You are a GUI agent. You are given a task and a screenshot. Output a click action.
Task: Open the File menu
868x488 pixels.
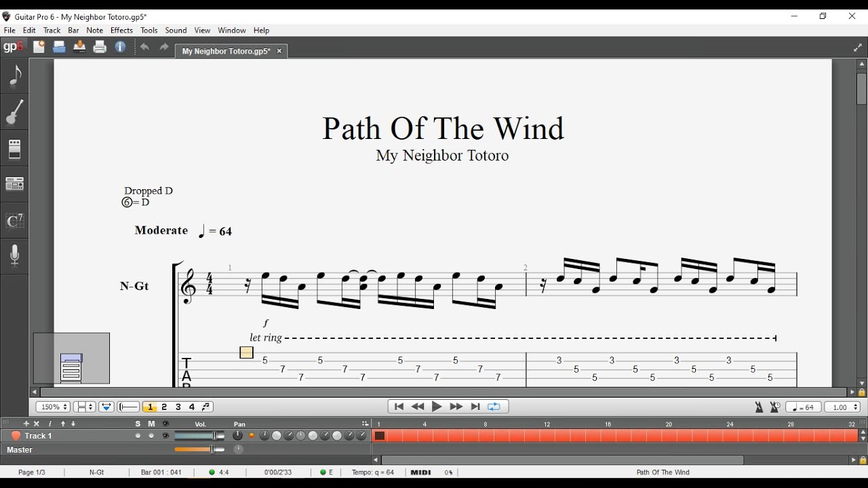pyautogui.click(x=9, y=30)
